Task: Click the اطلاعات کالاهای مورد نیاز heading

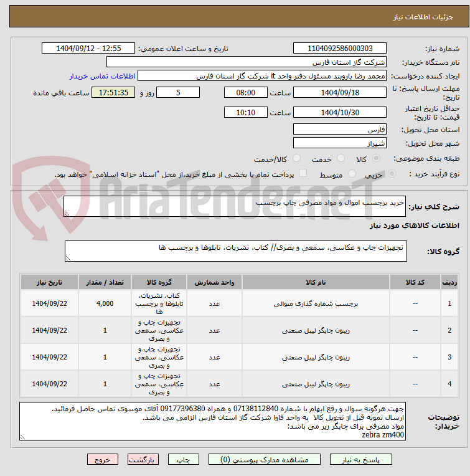Action: (414, 226)
